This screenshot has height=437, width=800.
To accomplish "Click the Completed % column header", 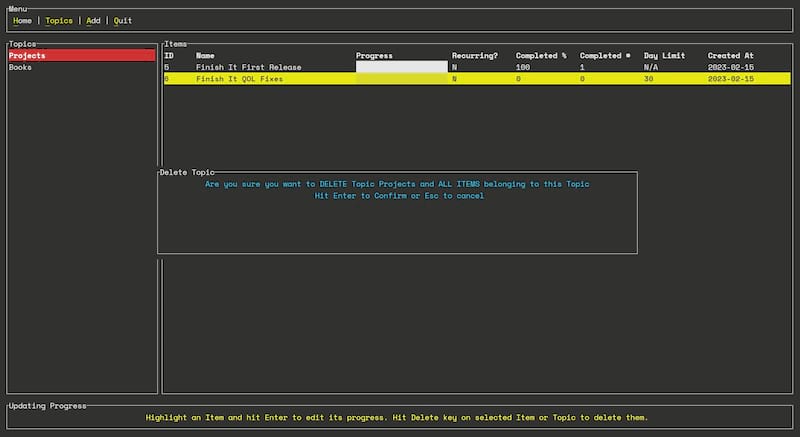I will pyautogui.click(x=541, y=56).
